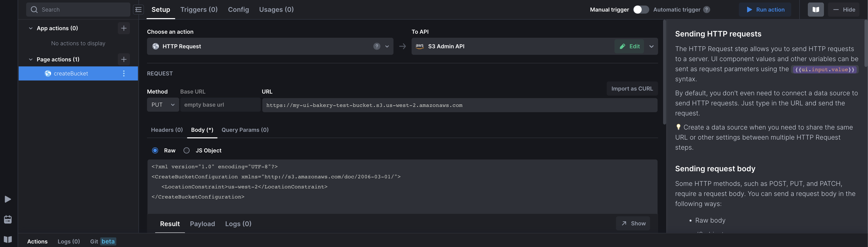Viewport: 868px width, 247px height.
Task: Toggle the actions list panel icon
Action: click(138, 9)
